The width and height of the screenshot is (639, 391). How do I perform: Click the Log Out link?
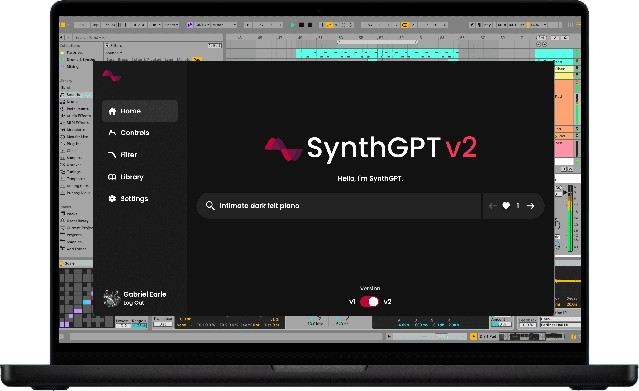134,303
